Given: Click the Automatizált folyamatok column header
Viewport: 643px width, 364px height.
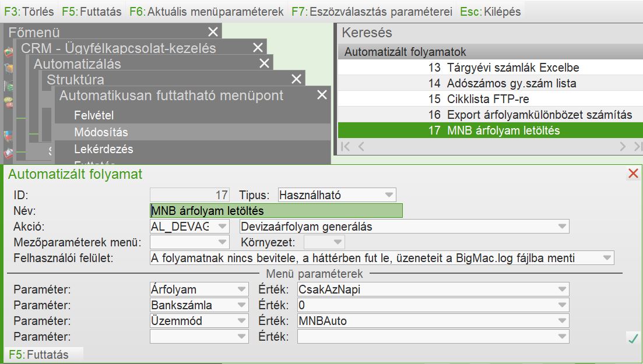Looking at the screenshot, I should coord(490,52).
